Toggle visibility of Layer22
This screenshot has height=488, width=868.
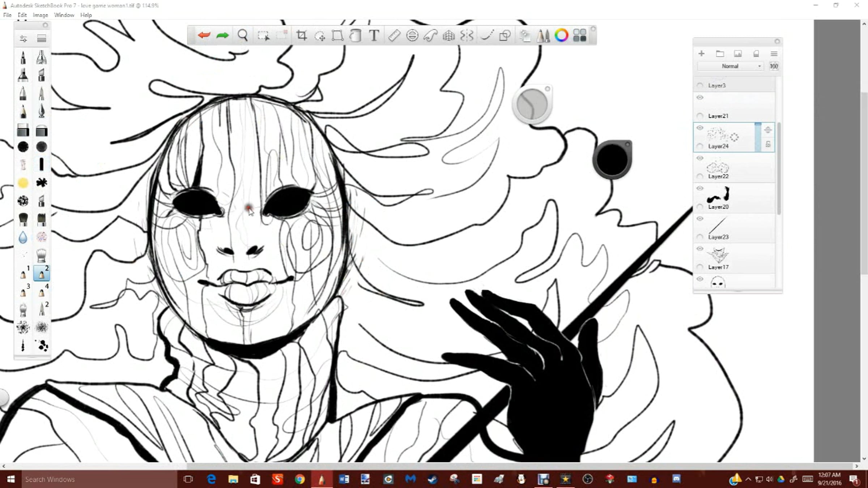(700, 158)
